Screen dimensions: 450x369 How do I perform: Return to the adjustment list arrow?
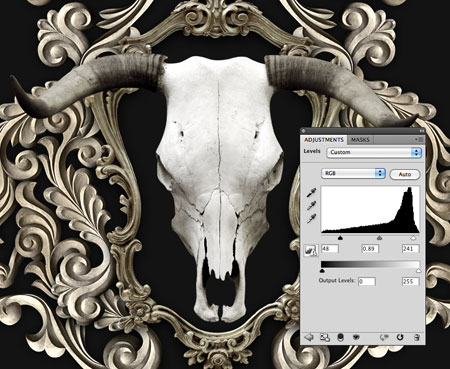pyautogui.click(x=309, y=337)
